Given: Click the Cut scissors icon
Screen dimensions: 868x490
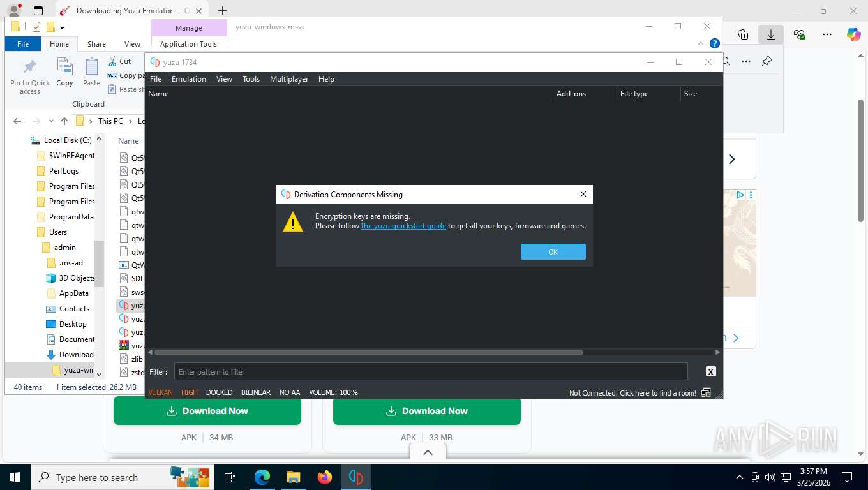Looking at the screenshot, I should 112,61.
